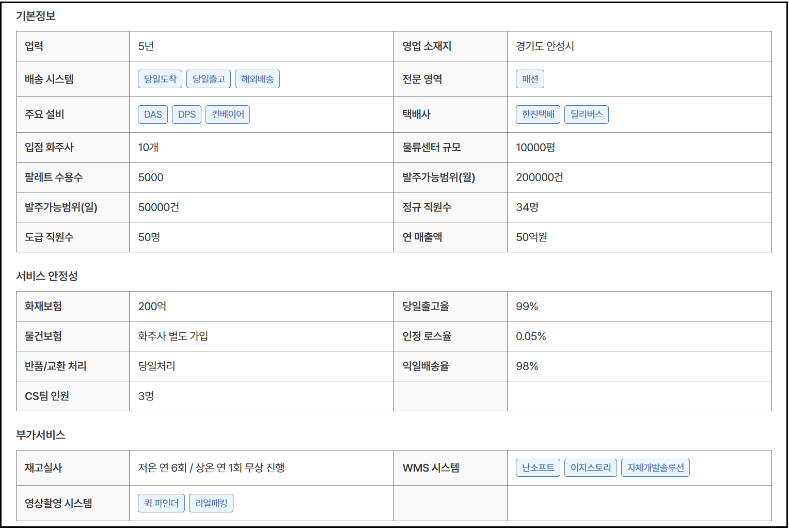Click the 기본정보 section heading
The height and width of the screenshot is (532, 789).
36,16
